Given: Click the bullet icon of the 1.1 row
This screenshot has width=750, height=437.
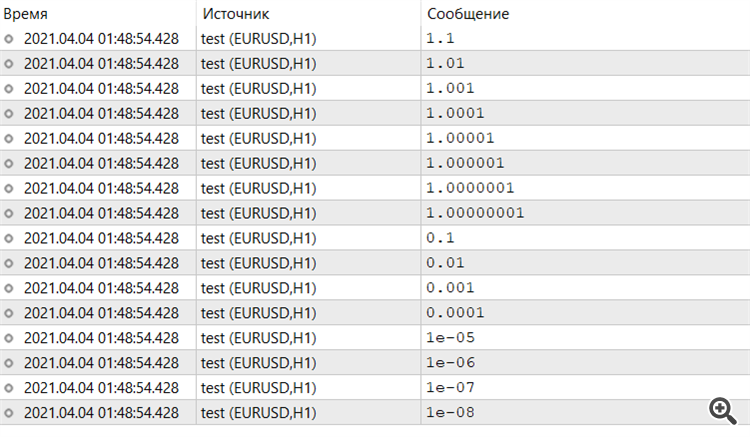Looking at the screenshot, I should 10,38.
